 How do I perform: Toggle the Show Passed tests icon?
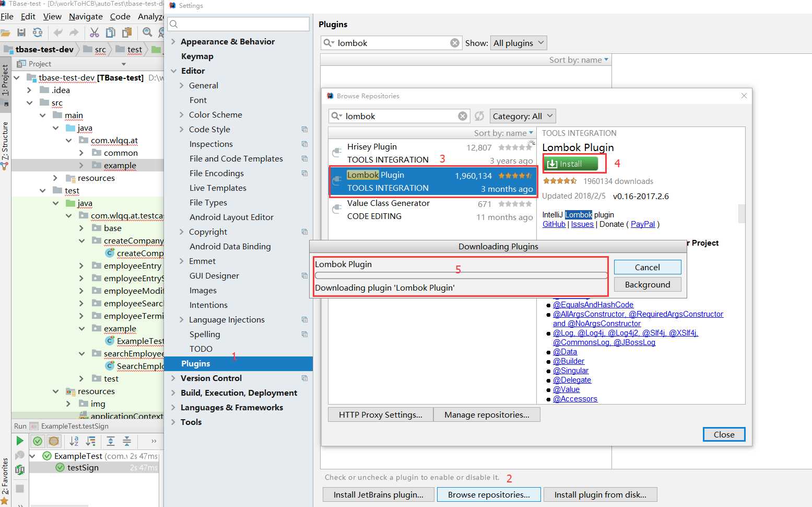38,441
